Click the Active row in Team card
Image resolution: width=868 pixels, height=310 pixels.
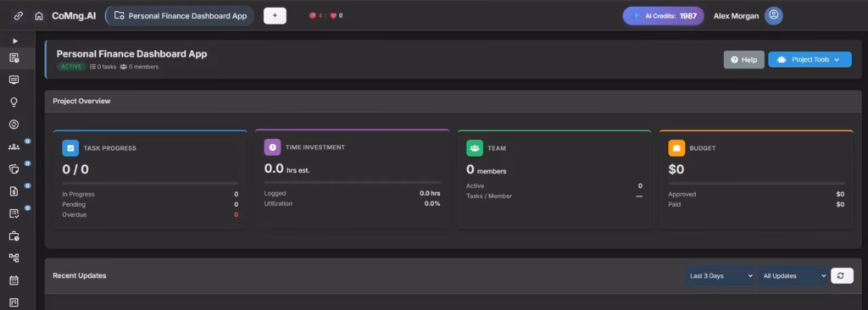point(554,186)
